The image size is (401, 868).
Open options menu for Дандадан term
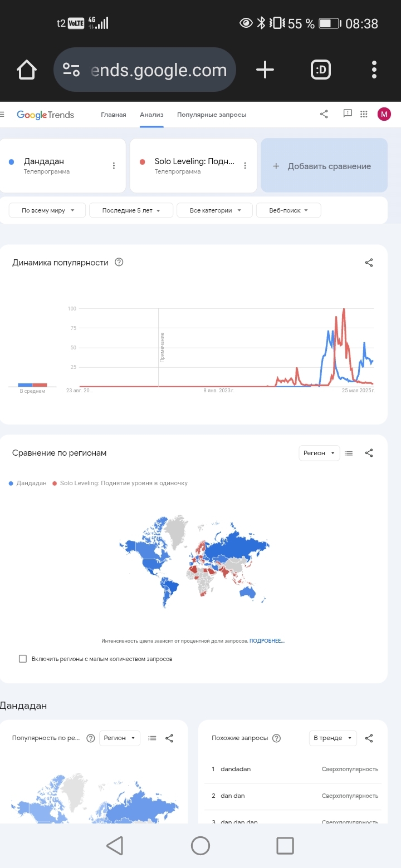point(114,166)
